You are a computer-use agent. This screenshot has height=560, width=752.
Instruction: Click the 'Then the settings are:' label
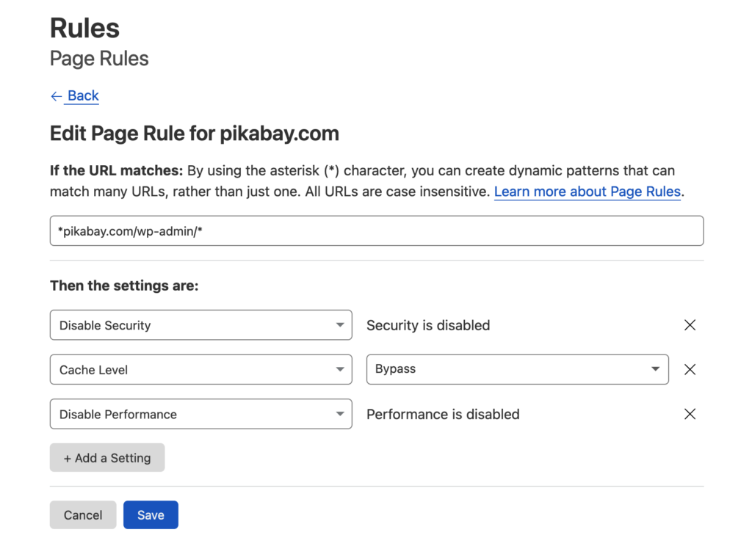pyautogui.click(x=124, y=286)
